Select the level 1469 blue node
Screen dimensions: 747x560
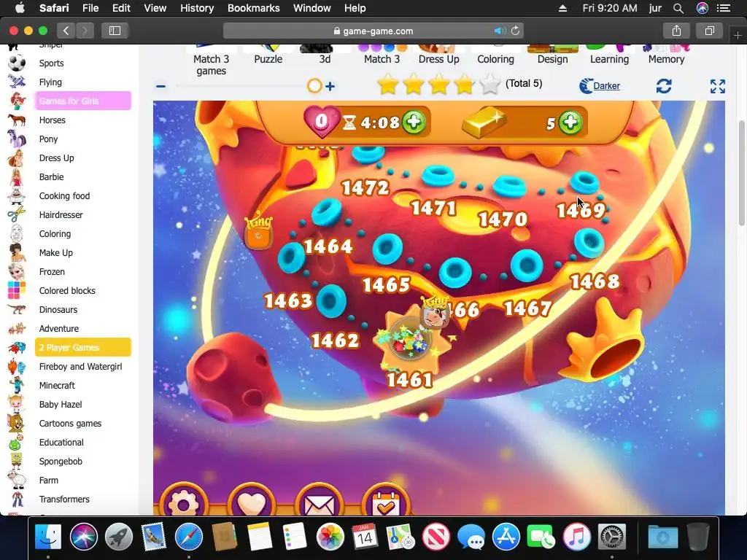(x=584, y=182)
